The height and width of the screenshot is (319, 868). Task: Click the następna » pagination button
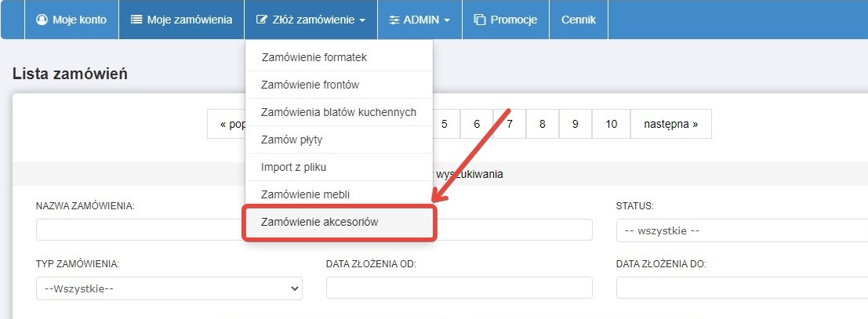point(670,124)
